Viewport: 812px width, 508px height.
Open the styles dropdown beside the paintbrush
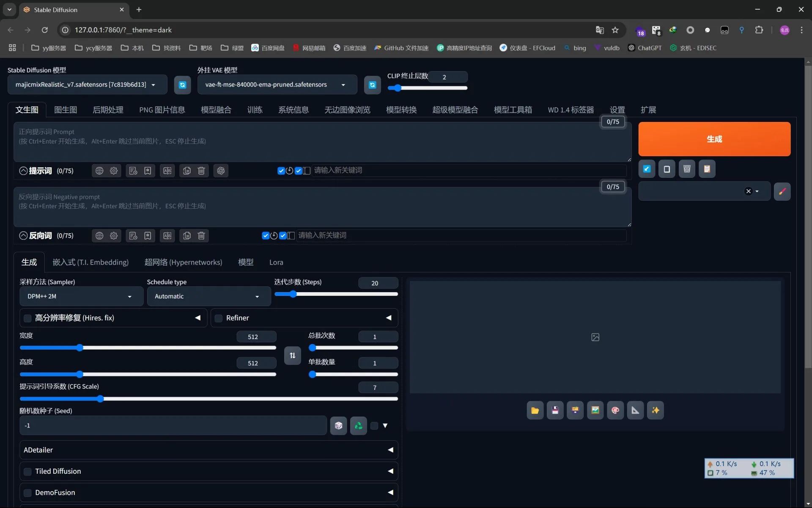[705, 191]
